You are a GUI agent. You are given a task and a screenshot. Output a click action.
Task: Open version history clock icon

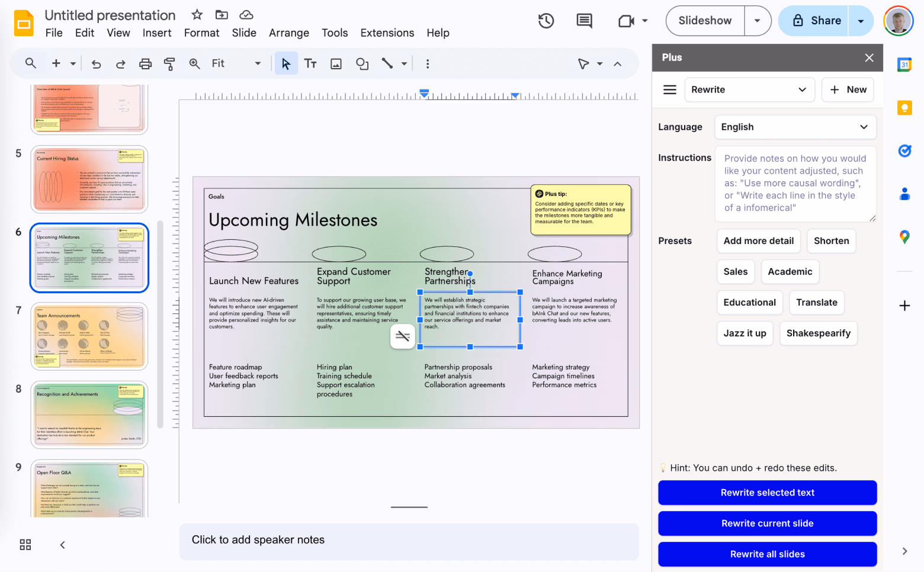click(546, 21)
